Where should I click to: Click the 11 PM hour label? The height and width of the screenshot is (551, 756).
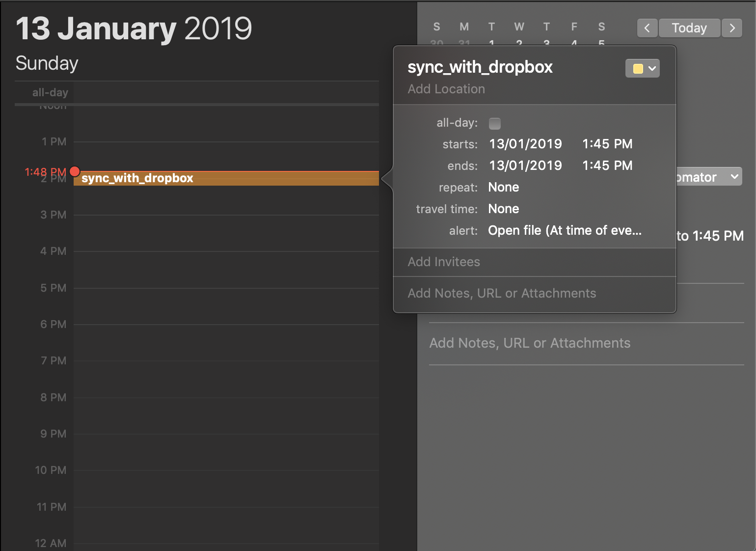click(x=52, y=507)
